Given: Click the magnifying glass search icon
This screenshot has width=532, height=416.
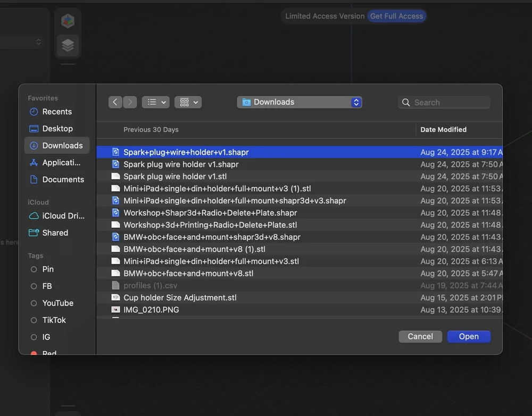Looking at the screenshot, I should (x=406, y=103).
